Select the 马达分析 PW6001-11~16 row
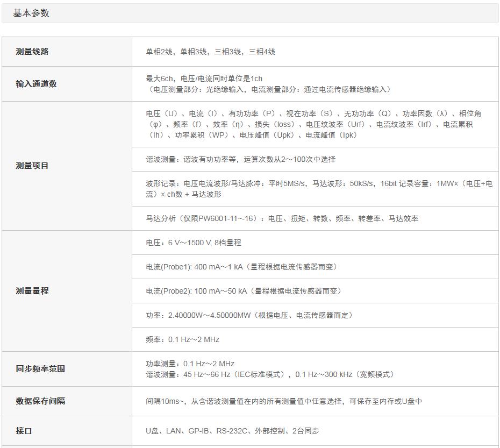This screenshot has height=448, width=500. click(x=282, y=218)
